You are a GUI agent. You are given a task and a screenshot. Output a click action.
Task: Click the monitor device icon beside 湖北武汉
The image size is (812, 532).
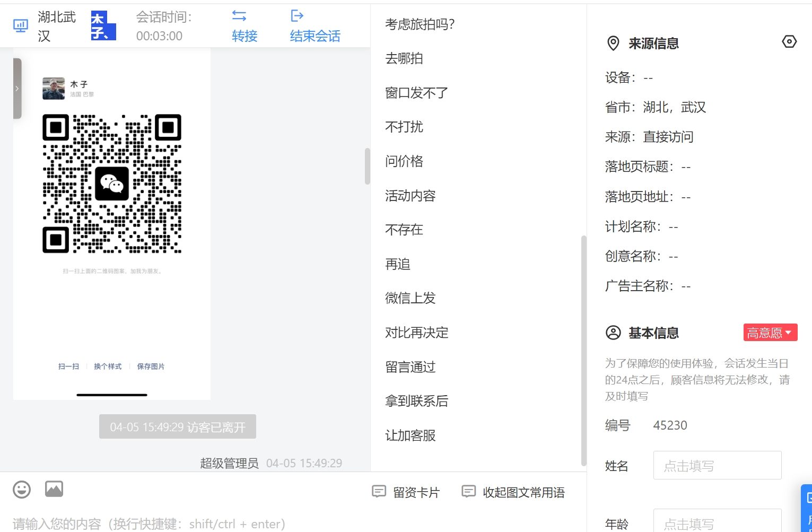(21, 26)
